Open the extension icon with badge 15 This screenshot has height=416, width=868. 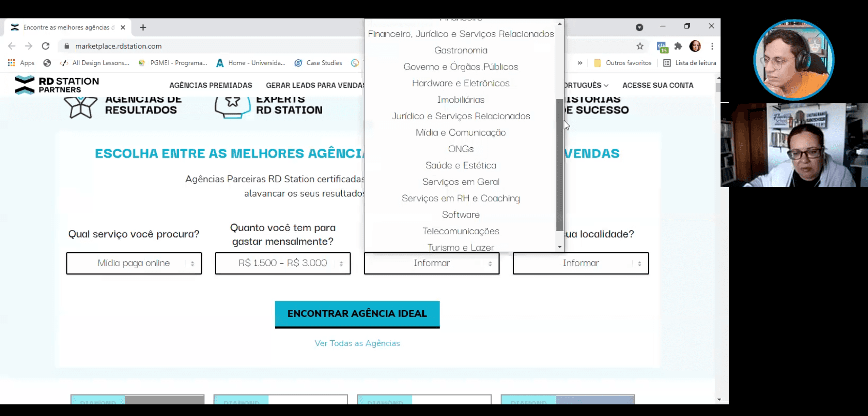pos(662,47)
